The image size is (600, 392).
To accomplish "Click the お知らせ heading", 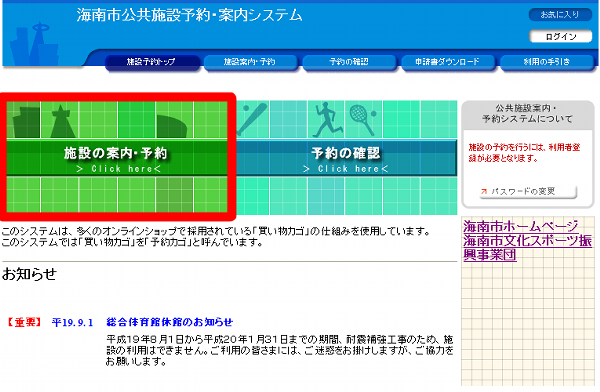I will pyautogui.click(x=29, y=274).
